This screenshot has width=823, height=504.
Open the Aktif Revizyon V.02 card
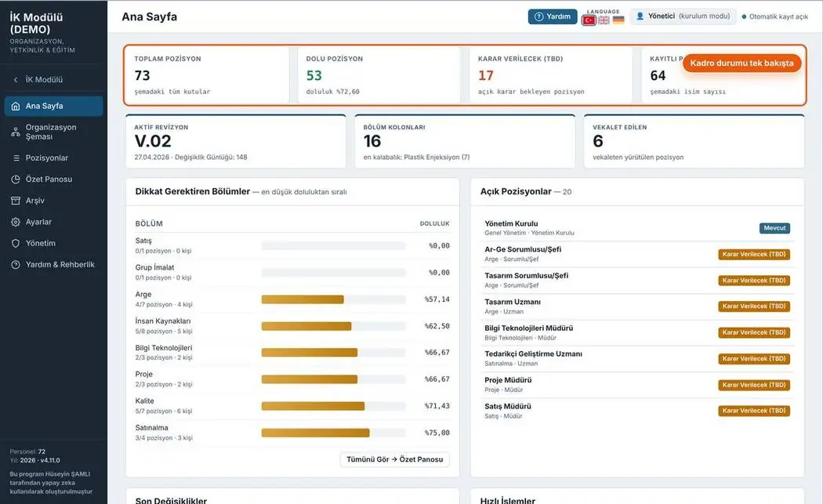tap(236, 141)
